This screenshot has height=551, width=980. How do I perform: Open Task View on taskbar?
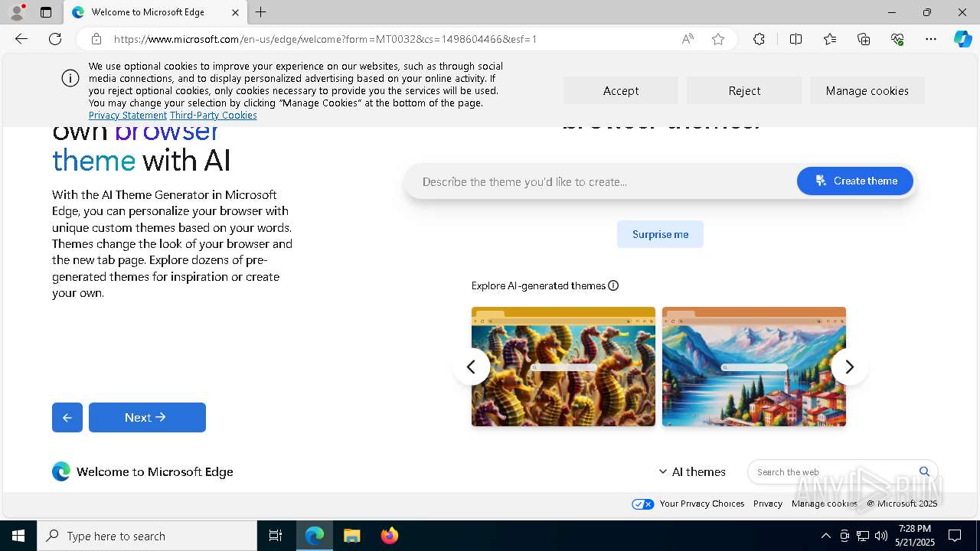click(x=276, y=536)
